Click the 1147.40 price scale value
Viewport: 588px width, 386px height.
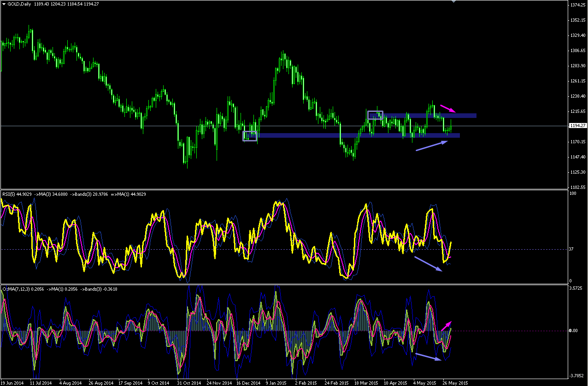tap(577, 157)
